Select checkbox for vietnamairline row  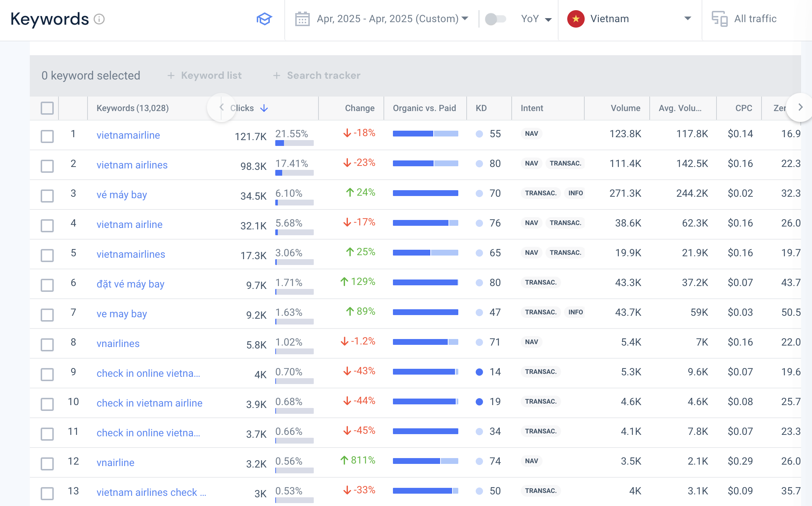click(x=47, y=136)
